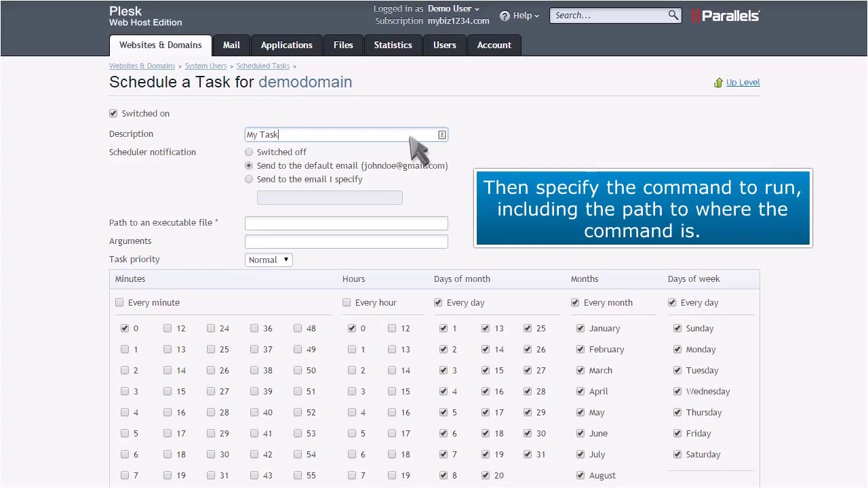Select Send to the default email option

[x=249, y=165]
